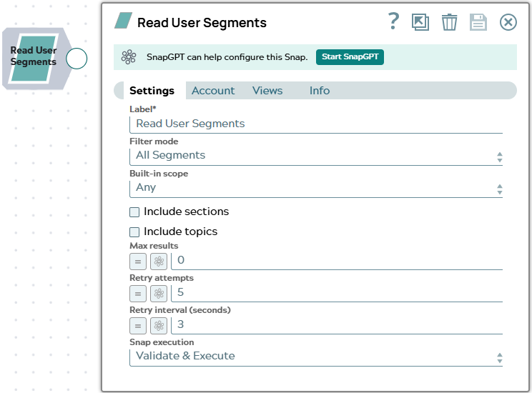Start SnapGPT assistant
532x393 pixels.
click(350, 57)
